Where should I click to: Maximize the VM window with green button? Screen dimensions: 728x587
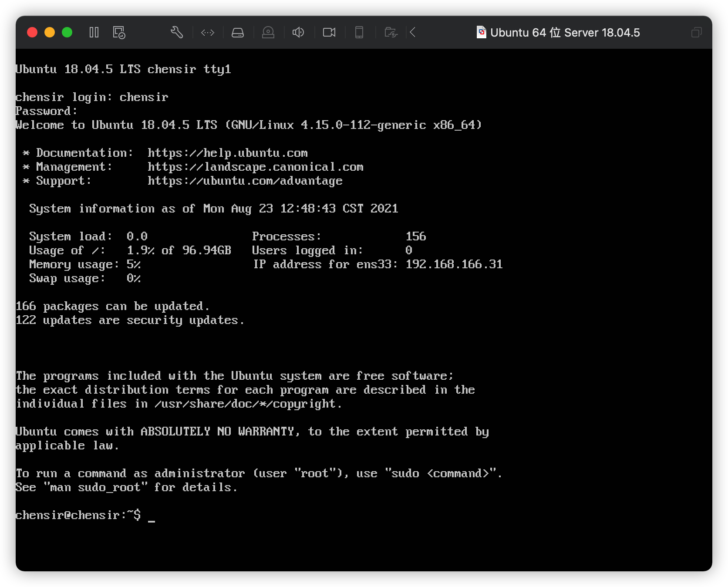tap(67, 32)
